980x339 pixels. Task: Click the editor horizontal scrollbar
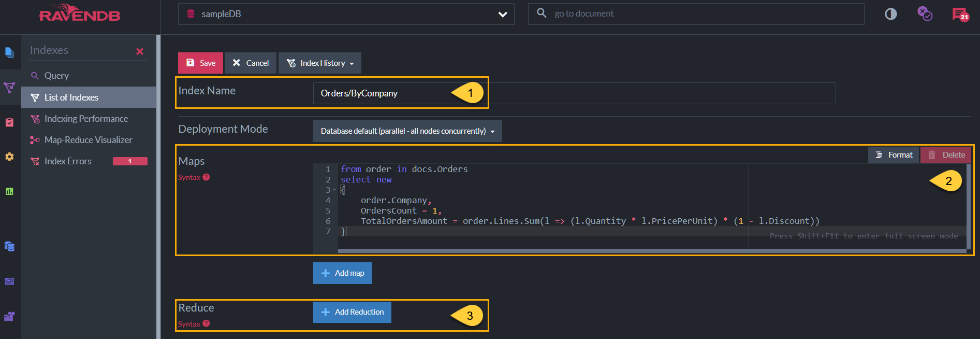pos(652,251)
